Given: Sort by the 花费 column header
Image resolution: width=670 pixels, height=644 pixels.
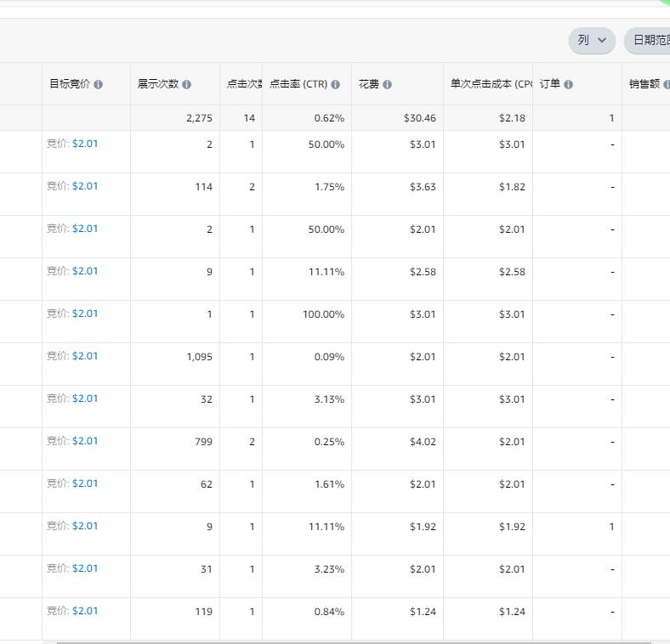Looking at the screenshot, I should [369, 84].
